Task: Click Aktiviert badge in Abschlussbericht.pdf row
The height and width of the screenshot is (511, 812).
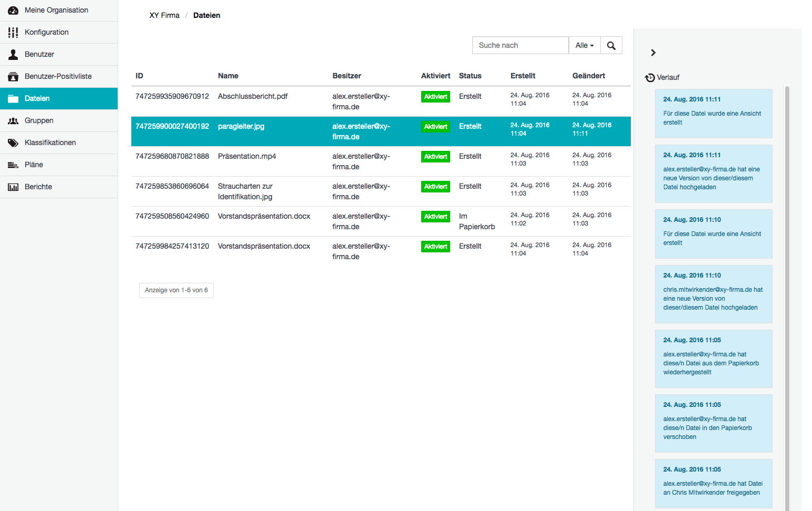Action: (435, 97)
